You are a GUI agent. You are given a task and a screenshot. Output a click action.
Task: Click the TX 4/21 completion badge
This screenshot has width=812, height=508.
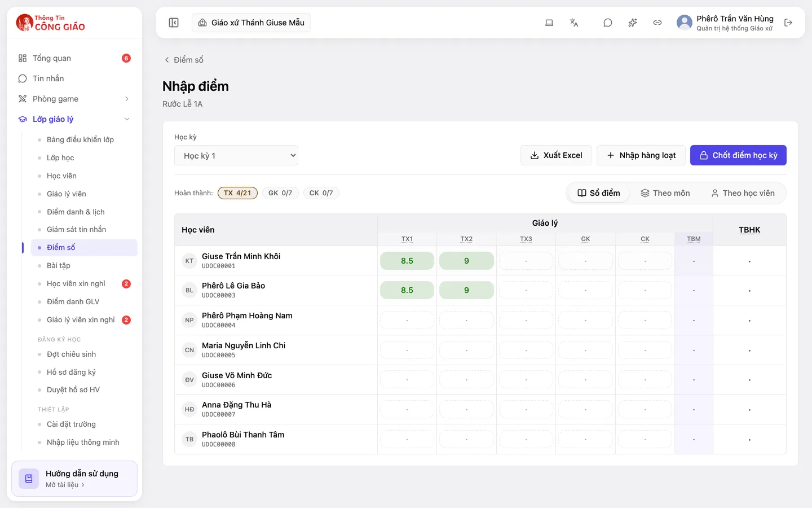click(x=237, y=193)
